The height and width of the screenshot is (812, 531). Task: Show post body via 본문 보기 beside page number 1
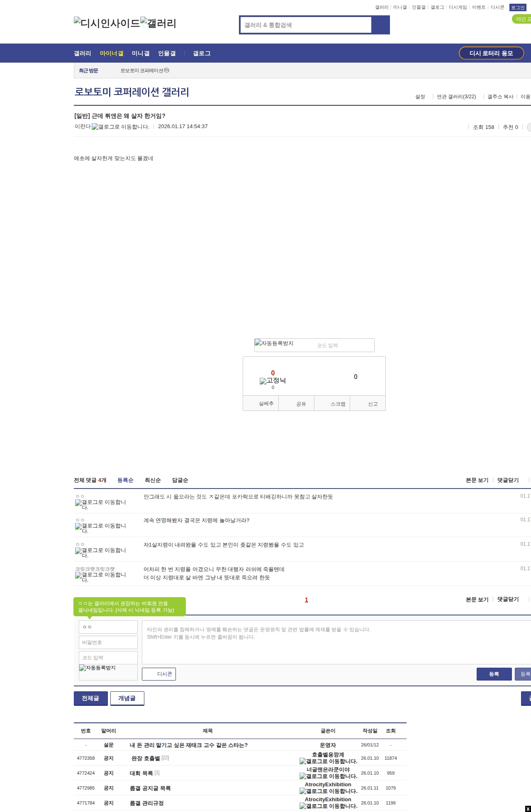coord(477,599)
